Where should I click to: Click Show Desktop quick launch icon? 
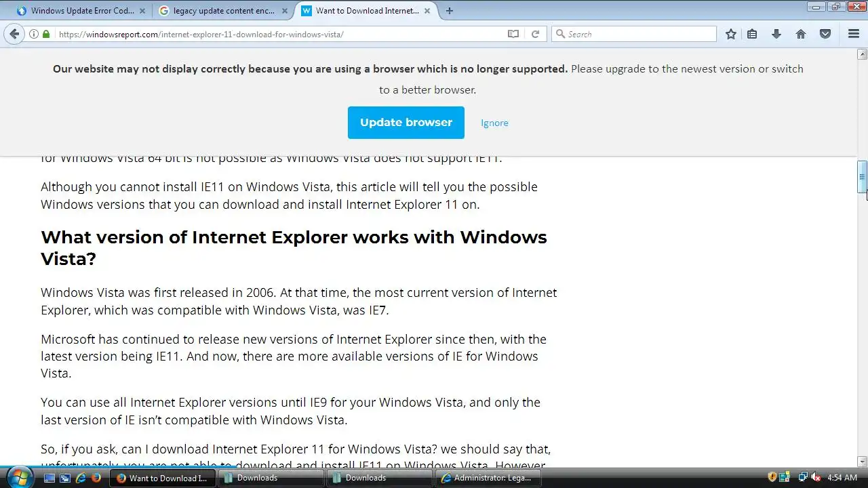point(49,478)
